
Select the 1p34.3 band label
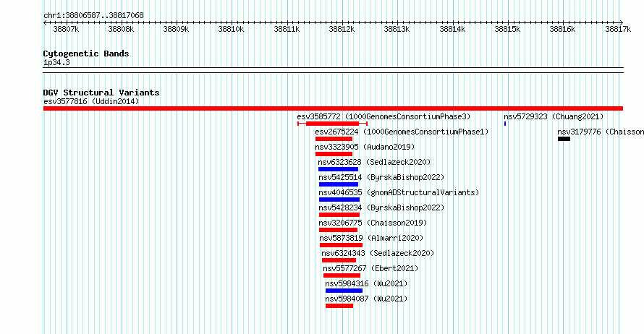click(56, 63)
